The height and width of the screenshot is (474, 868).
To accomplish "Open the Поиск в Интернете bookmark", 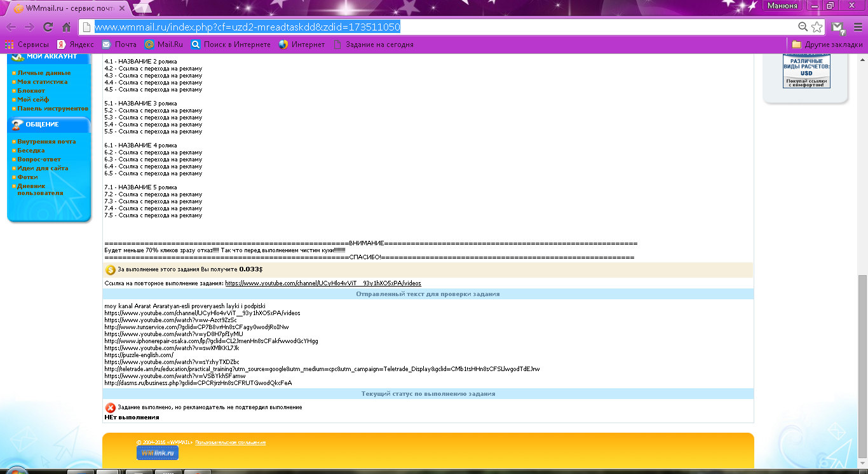I will (231, 44).
